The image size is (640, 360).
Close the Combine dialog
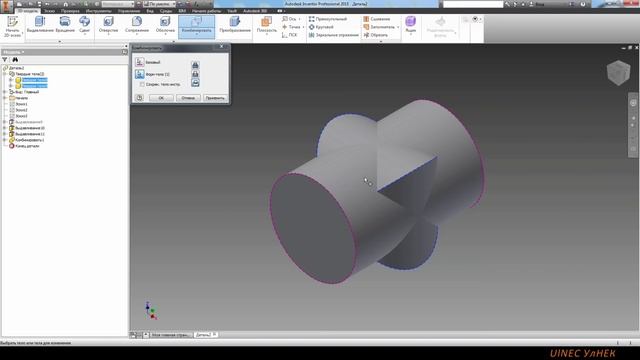pos(222,47)
